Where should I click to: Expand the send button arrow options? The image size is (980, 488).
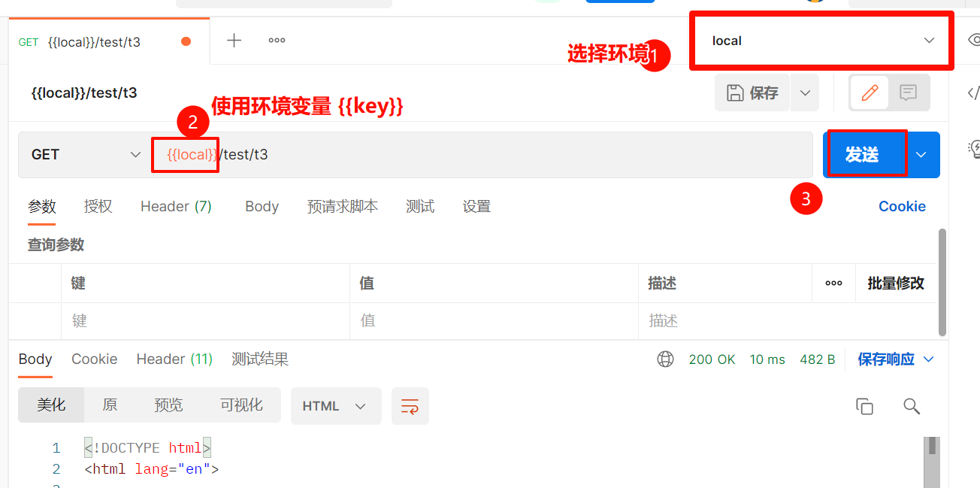(921, 155)
